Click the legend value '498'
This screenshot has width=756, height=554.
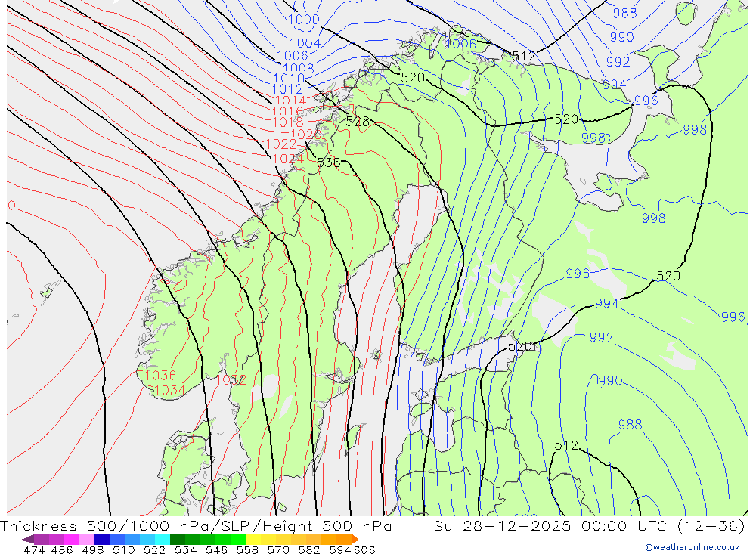point(93,549)
